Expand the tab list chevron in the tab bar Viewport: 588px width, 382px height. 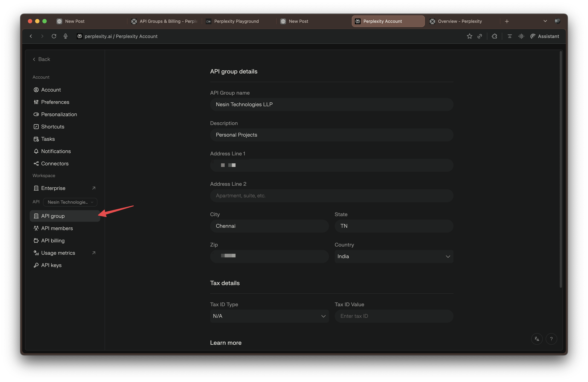point(545,21)
